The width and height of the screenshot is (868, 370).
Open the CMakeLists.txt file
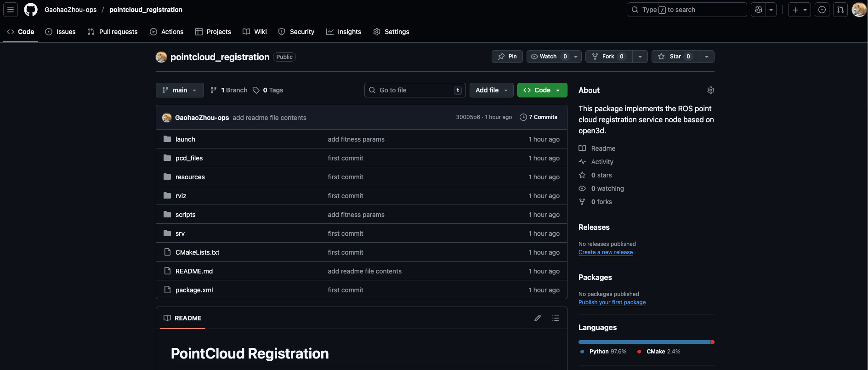tap(197, 252)
